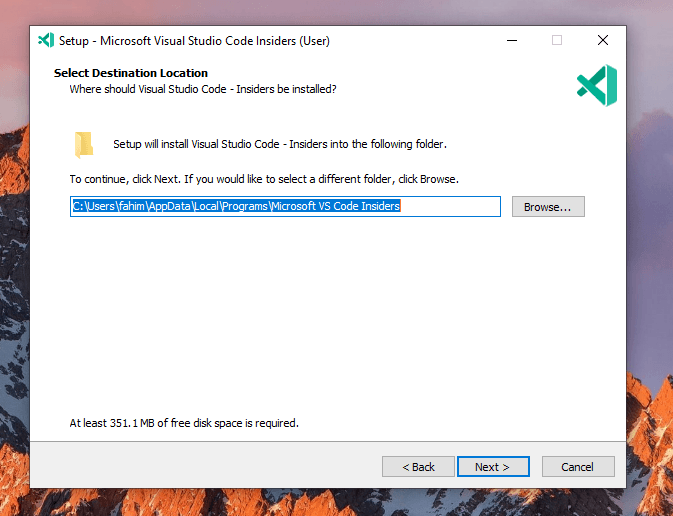Click the 'Setup will install Visual Studio Code' text
The width and height of the screenshot is (673, 516).
tap(280, 144)
